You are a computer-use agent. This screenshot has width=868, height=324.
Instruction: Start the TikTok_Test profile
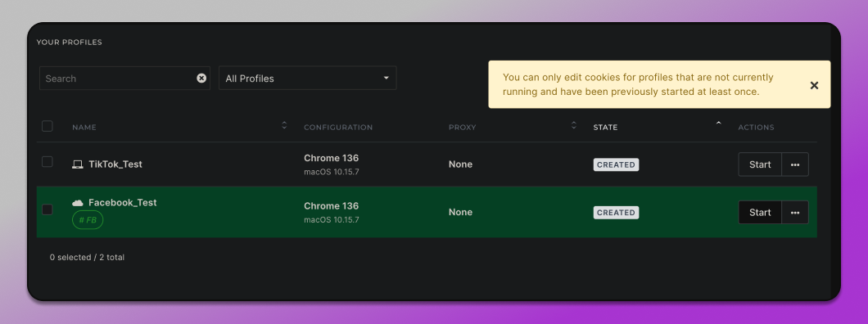760,164
